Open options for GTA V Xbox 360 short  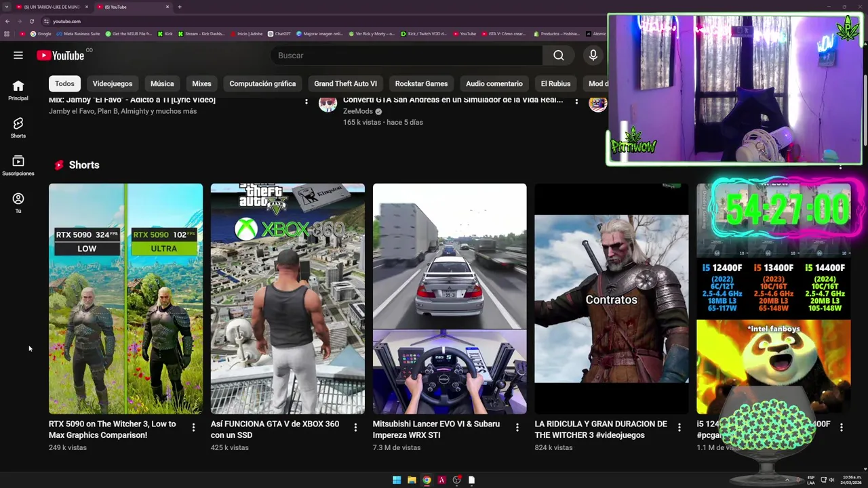355,427
